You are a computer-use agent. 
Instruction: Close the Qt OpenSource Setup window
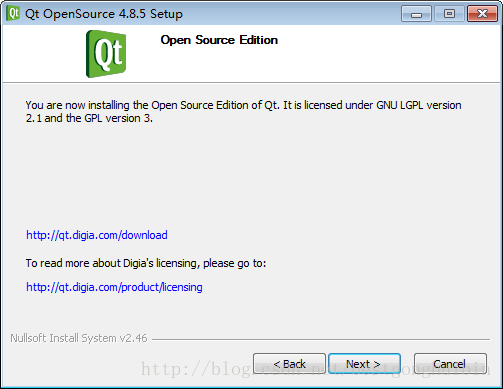pos(482,14)
